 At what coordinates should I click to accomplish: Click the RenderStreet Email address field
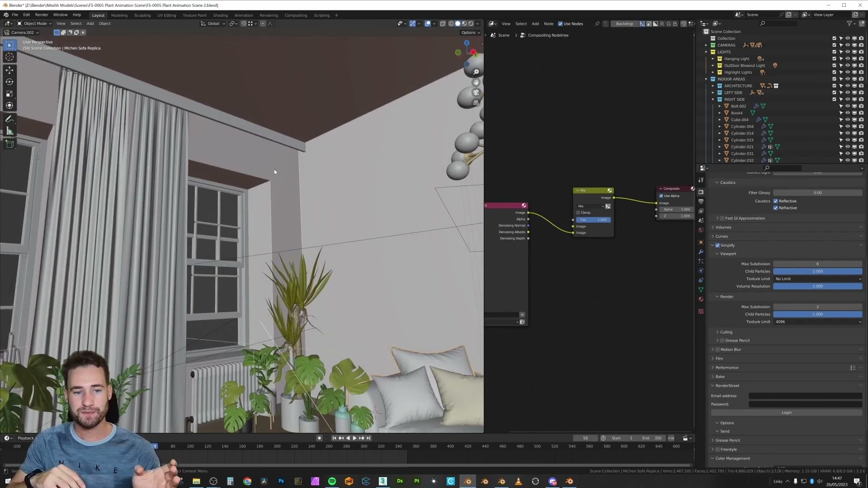805,396
